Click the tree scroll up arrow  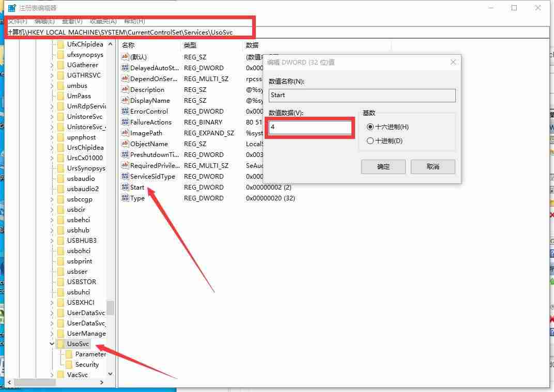coord(111,44)
